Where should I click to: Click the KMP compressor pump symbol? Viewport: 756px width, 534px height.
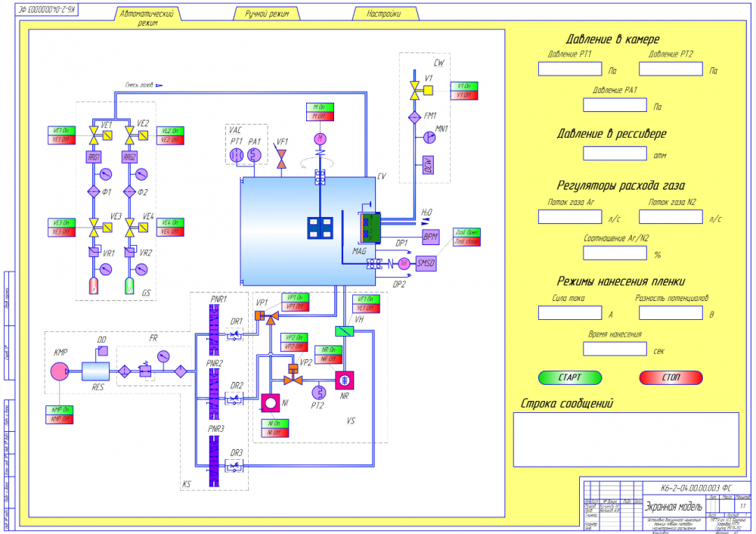click(60, 371)
